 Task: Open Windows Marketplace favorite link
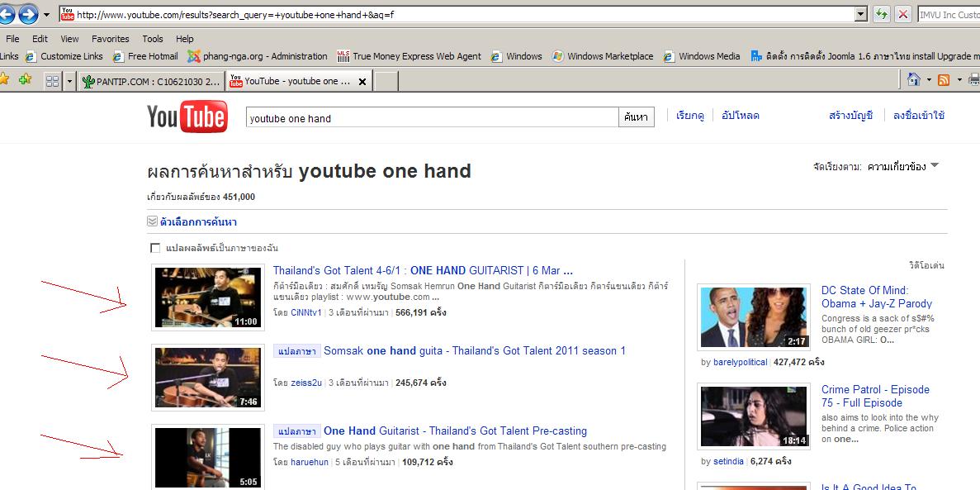click(603, 56)
